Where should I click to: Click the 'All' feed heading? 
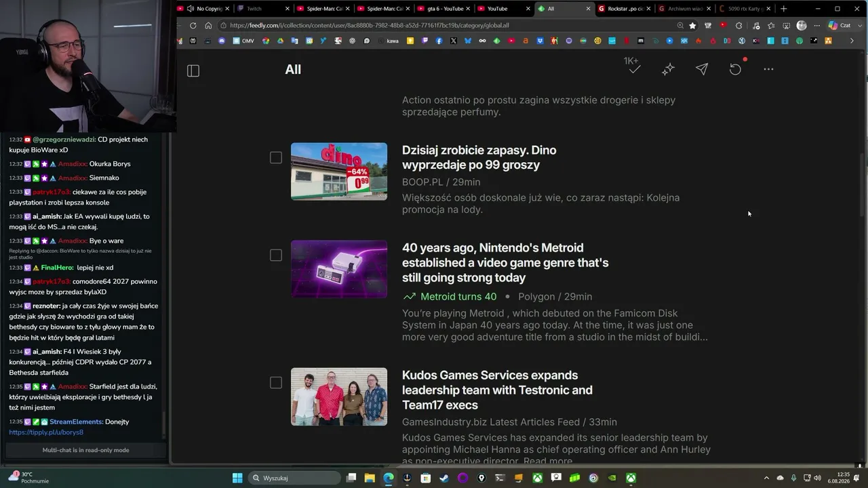(293, 69)
